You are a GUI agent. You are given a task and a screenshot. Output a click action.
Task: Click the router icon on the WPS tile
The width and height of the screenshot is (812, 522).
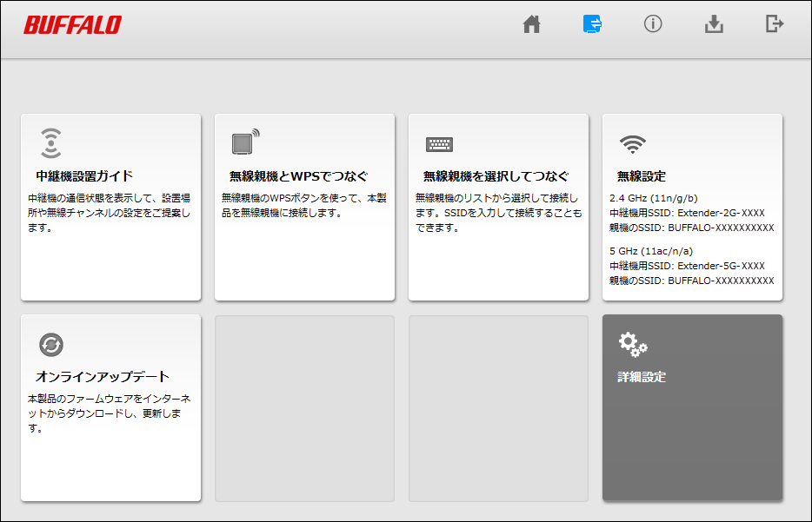245,142
